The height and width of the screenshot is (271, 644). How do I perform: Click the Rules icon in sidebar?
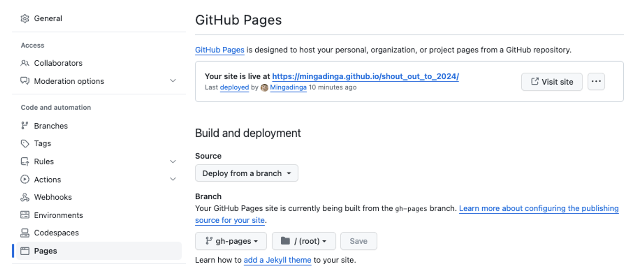[x=25, y=161]
